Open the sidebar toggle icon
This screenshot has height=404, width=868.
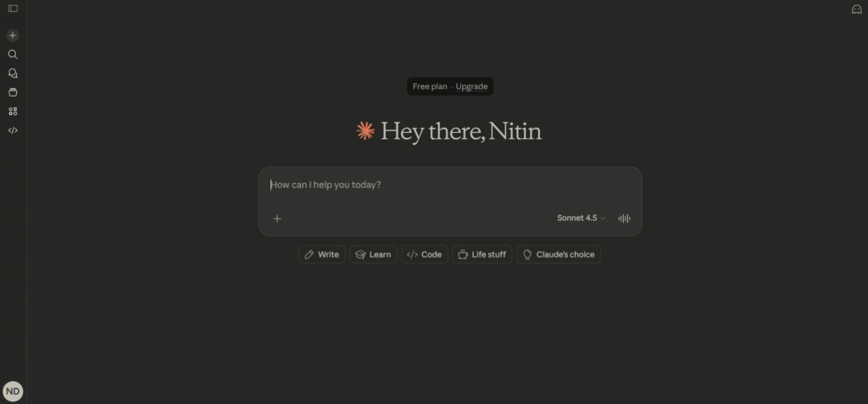click(13, 8)
